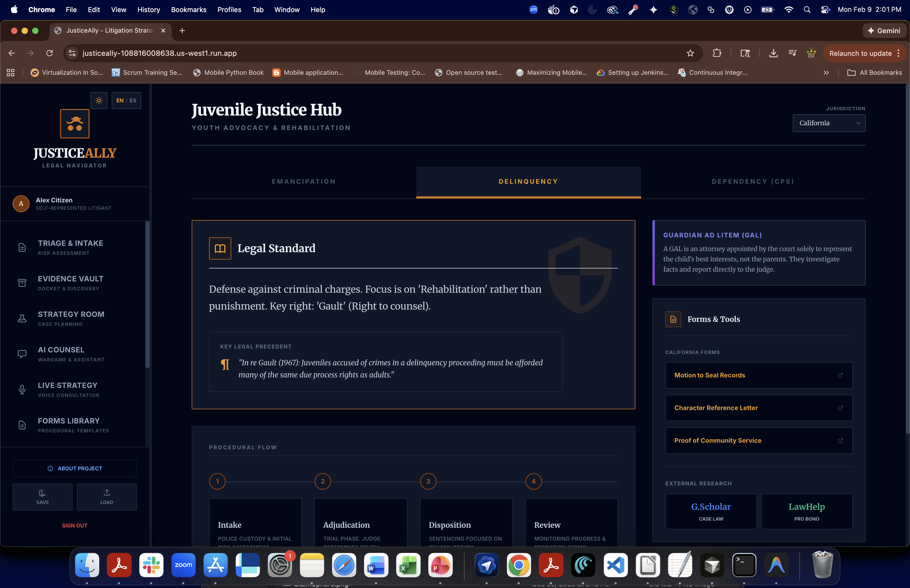Switch to the Emancipation tab
Screen dimensions: 910x588
304,182
